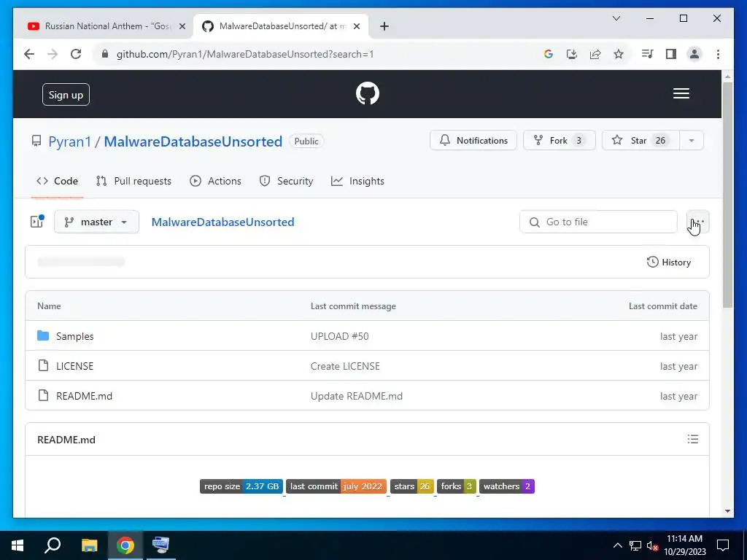Open the Actions tab
Image resolution: width=747 pixels, height=560 pixels.
click(216, 181)
